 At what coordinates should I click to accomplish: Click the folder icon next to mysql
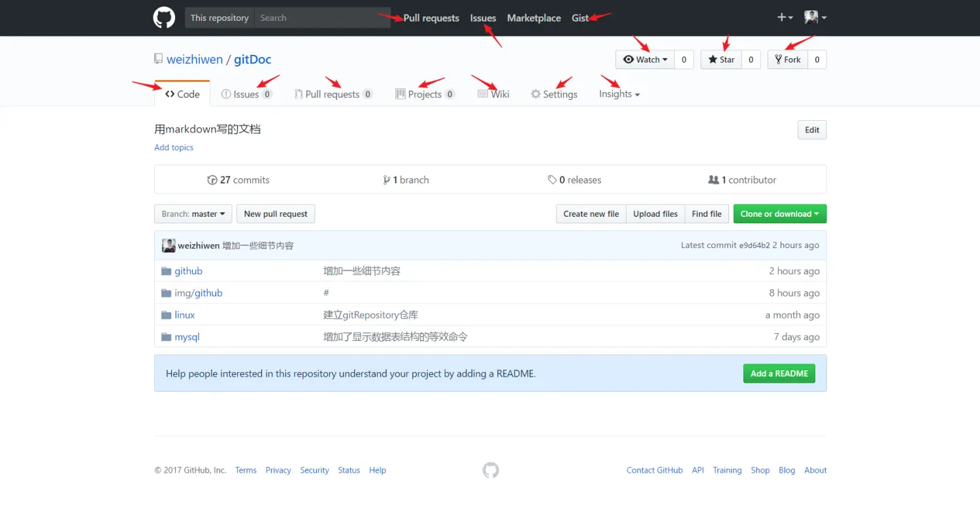point(167,337)
